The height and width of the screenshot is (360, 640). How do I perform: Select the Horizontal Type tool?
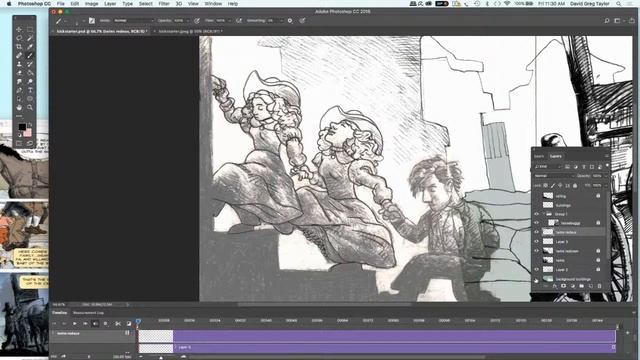coord(30,90)
